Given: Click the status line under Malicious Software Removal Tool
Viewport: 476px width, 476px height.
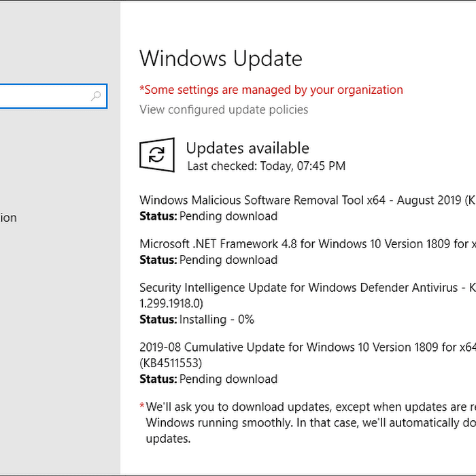Looking at the screenshot, I should [x=208, y=216].
